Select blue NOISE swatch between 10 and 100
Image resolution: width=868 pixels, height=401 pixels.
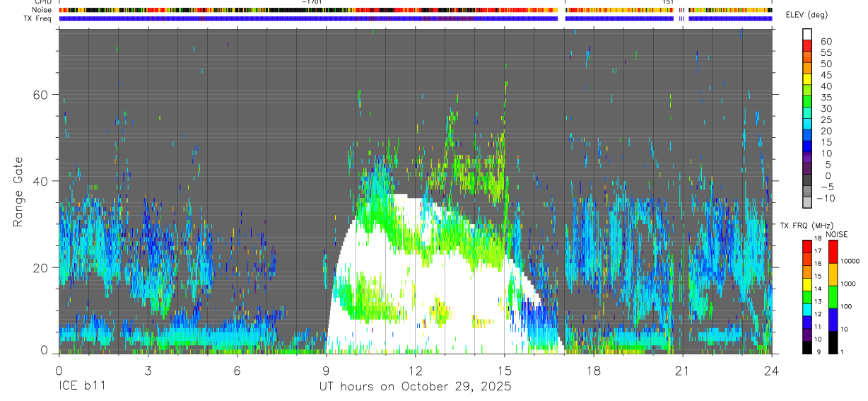833,320
